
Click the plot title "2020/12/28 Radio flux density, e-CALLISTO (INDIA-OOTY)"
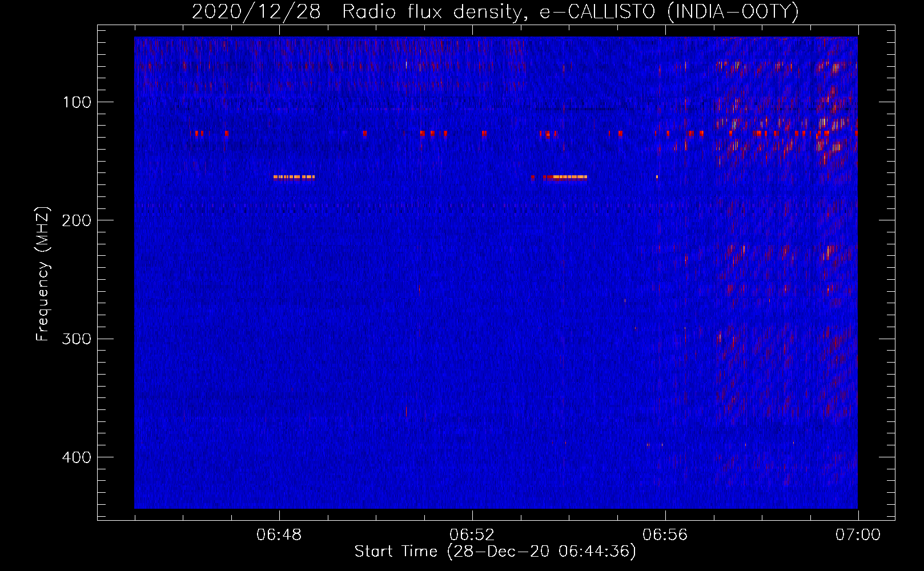click(x=495, y=11)
